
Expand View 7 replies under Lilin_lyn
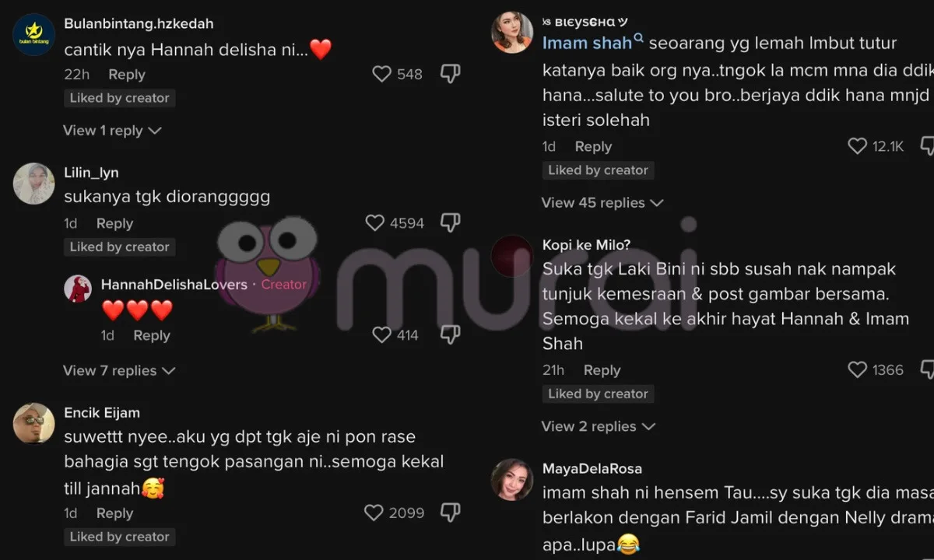119,371
